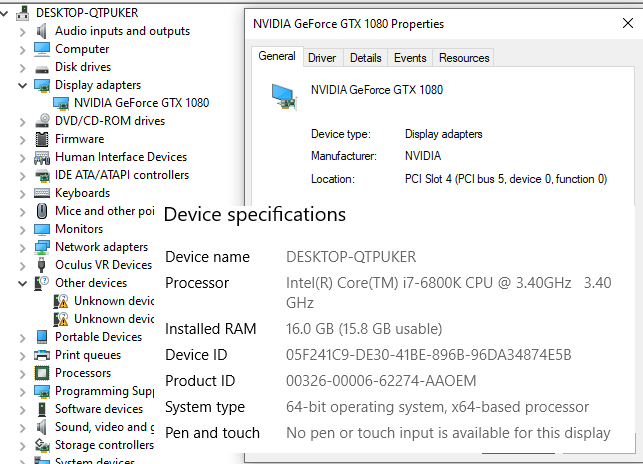Click the Human Interface Devices icon
Viewport: 643px width, 464px height.
(41, 158)
